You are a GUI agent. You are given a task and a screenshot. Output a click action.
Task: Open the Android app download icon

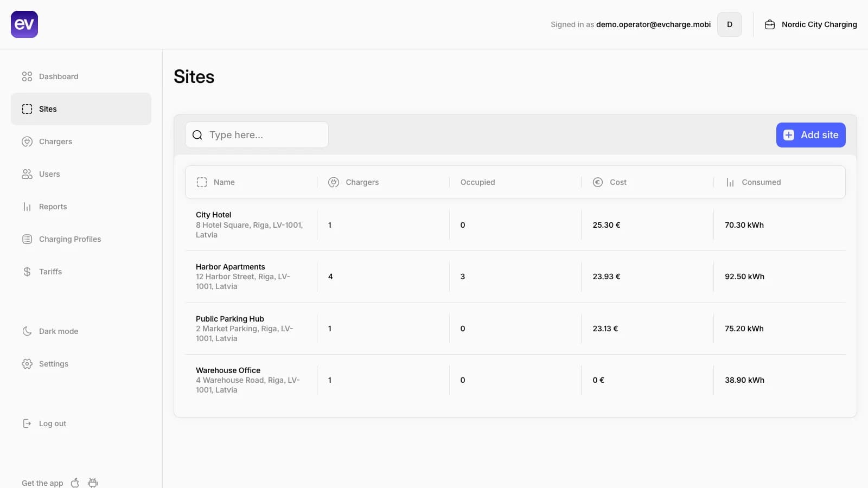[x=93, y=483]
